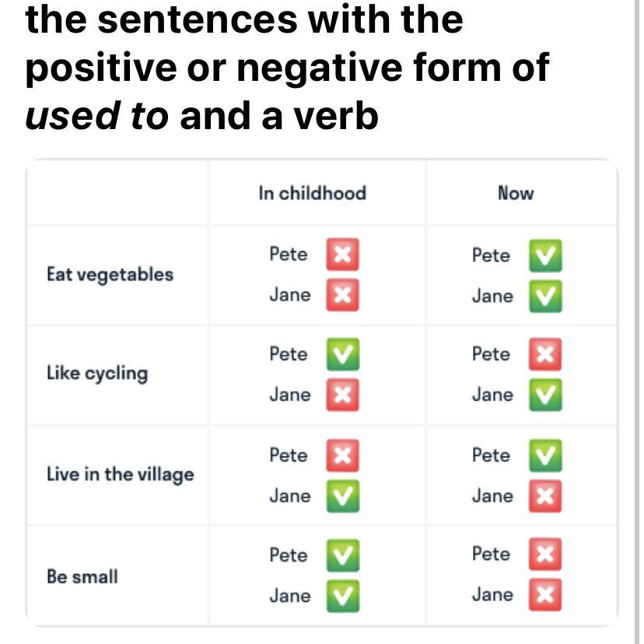Viewport: 644px width, 644px height.
Task: Click Jane's green check for Live in the village in childhood
Action: coord(342,496)
